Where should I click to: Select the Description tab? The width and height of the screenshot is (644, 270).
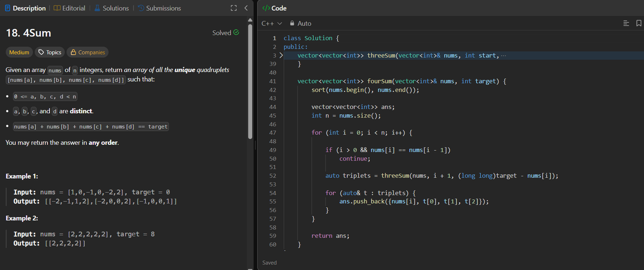pyautogui.click(x=24, y=8)
